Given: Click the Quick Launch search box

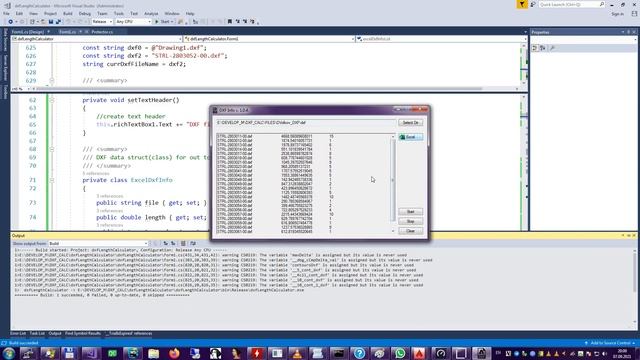Looking at the screenshot, I should pos(571,4).
